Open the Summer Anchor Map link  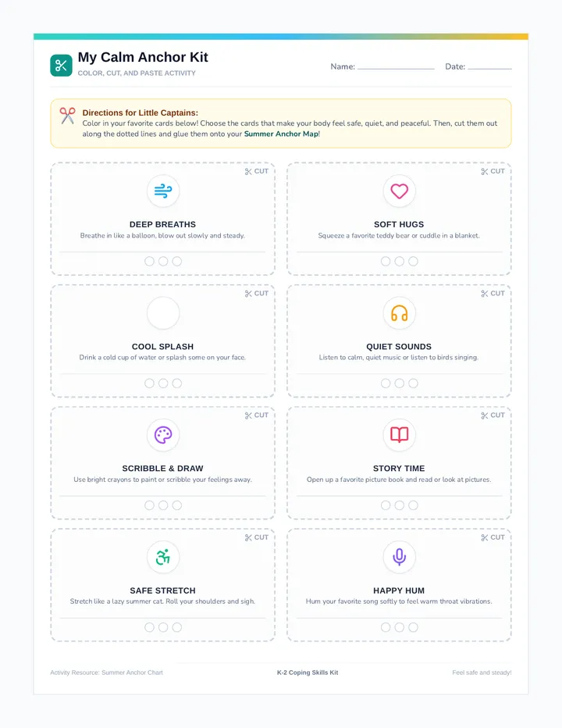coord(281,134)
